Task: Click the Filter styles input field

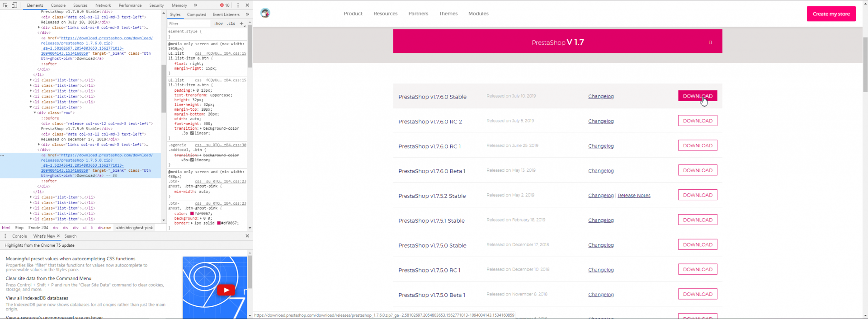Action: tap(189, 23)
